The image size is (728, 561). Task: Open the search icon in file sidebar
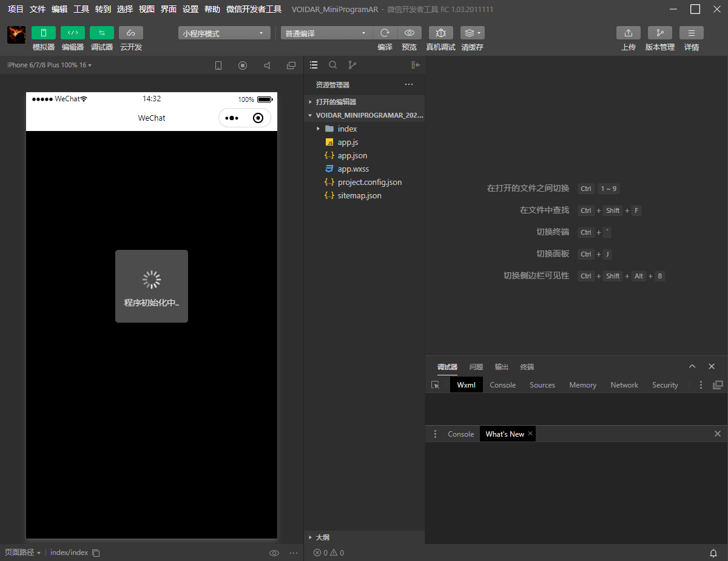[x=333, y=65]
